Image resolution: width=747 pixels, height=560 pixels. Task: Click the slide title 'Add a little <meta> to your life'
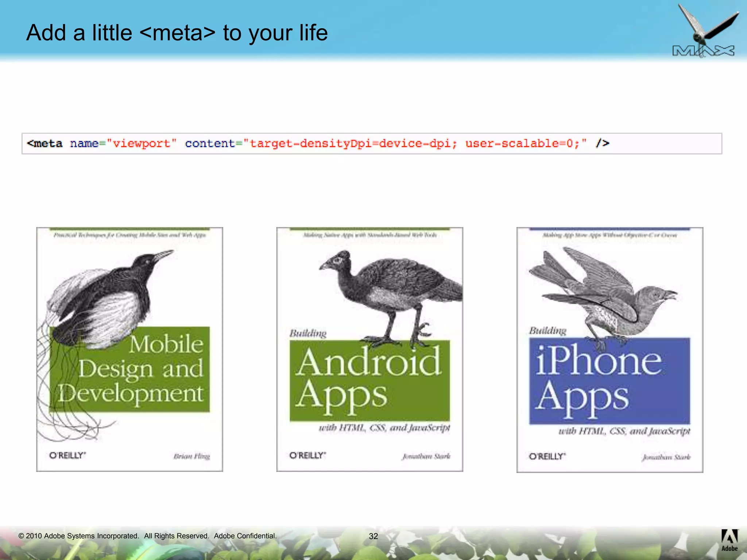point(177,33)
